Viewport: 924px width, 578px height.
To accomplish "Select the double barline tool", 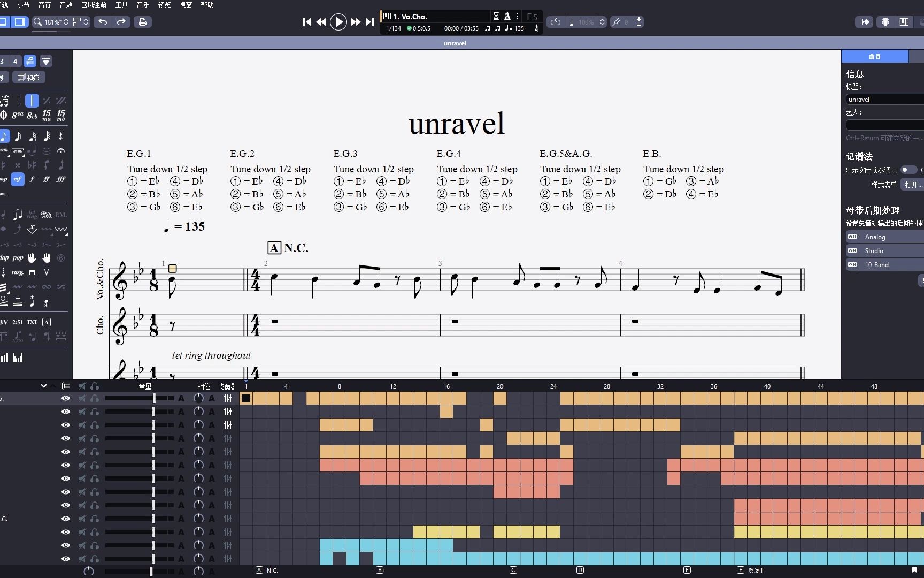I will (32, 101).
